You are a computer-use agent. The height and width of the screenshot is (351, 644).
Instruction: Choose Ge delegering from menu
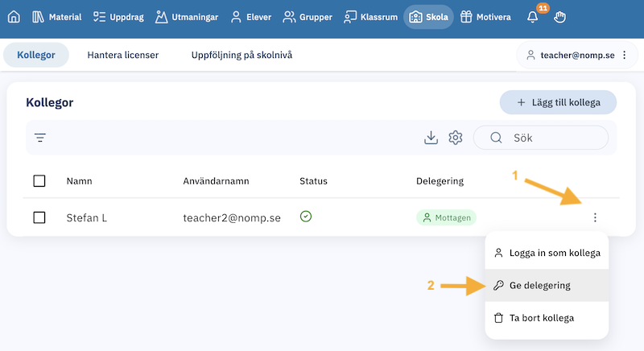coord(547,285)
